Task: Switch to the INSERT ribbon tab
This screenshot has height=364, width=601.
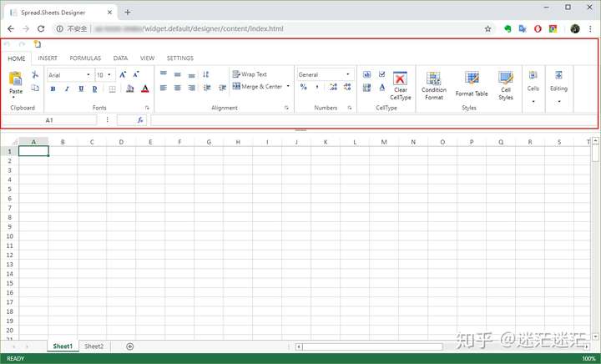Action: 48,58
